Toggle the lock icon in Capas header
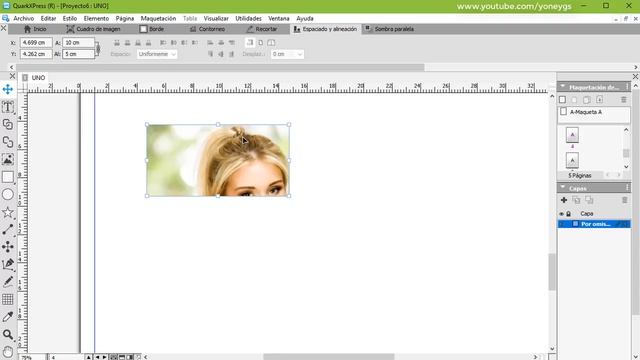 [x=569, y=214]
